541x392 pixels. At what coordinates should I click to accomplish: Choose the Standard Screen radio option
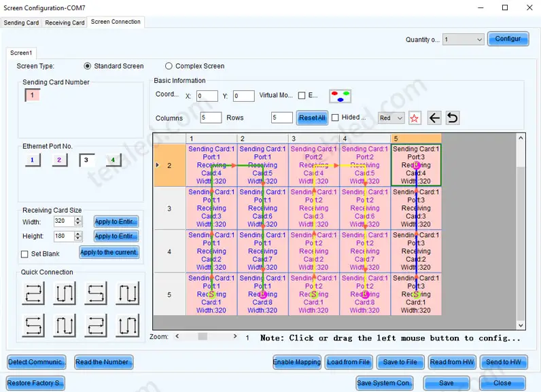click(88, 66)
